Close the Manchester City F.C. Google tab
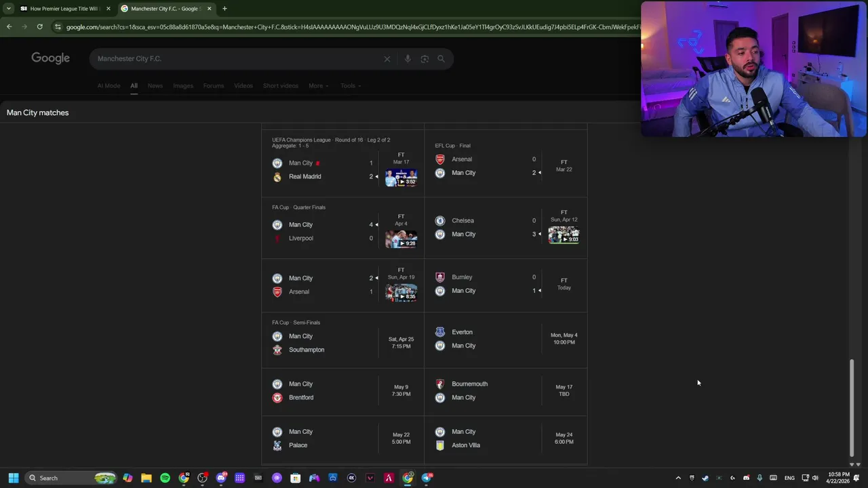The height and width of the screenshot is (488, 868). 209,8
